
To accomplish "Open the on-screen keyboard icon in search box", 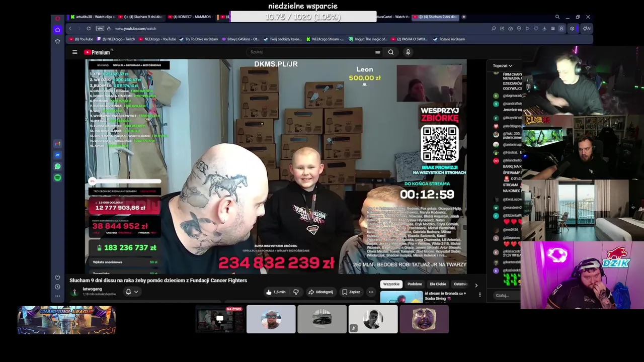I will tap(377, 52).
